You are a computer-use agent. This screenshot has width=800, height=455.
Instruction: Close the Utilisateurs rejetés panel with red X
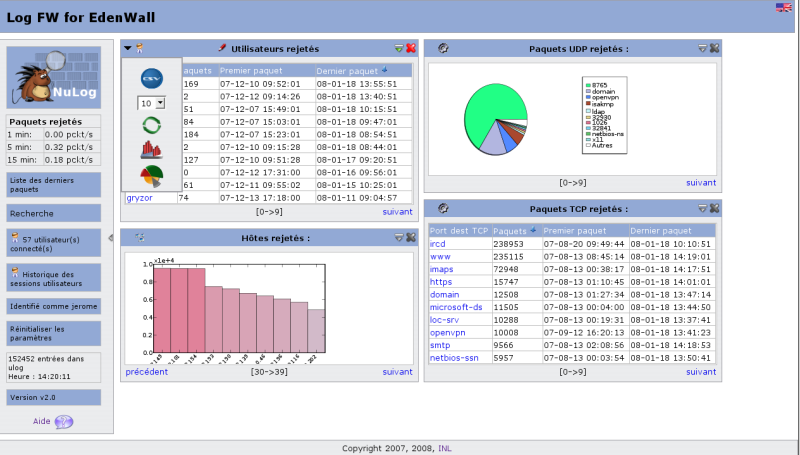[411, 48]
